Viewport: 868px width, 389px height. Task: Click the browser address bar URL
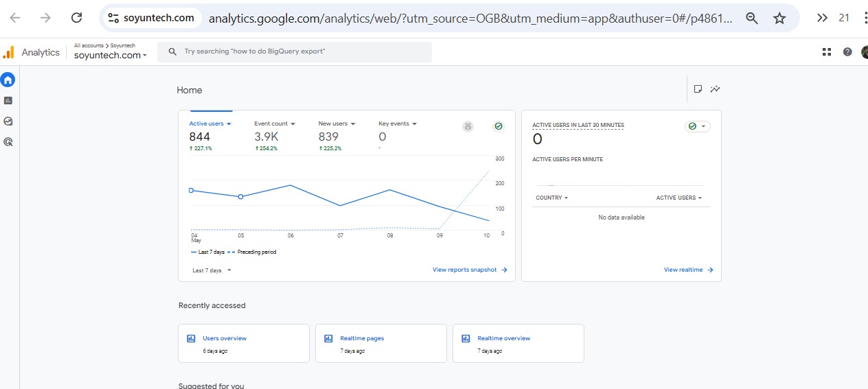(470, 19)
